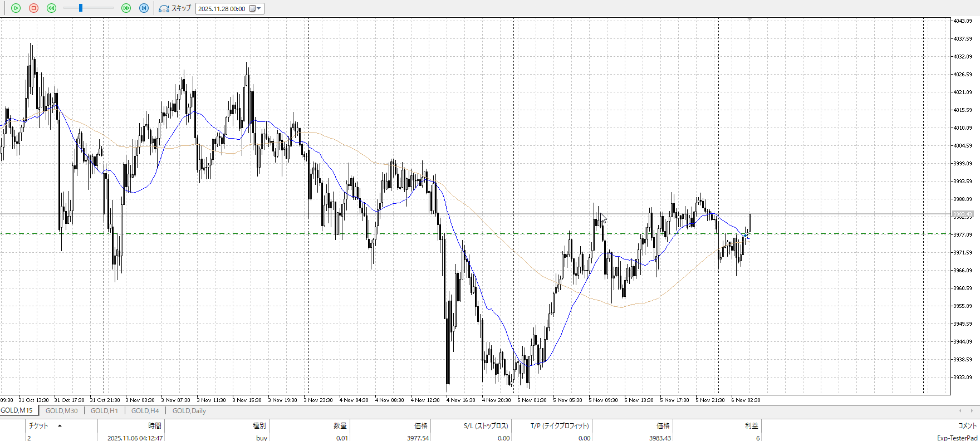Click the スキップ skip button
The image size is (980, 441).
tap(175, 8)
